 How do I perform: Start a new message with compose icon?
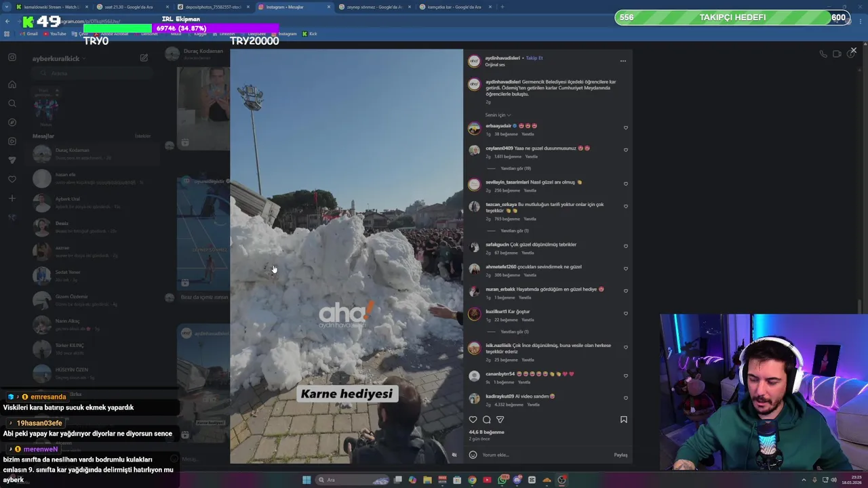(x=144, y=58)
